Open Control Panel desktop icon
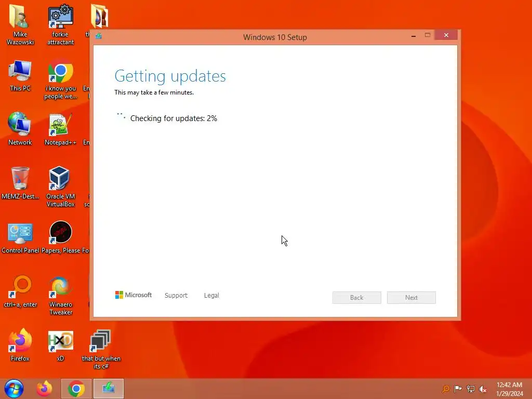532x399 pixels. pyautogui.click(x=20, y=237)
